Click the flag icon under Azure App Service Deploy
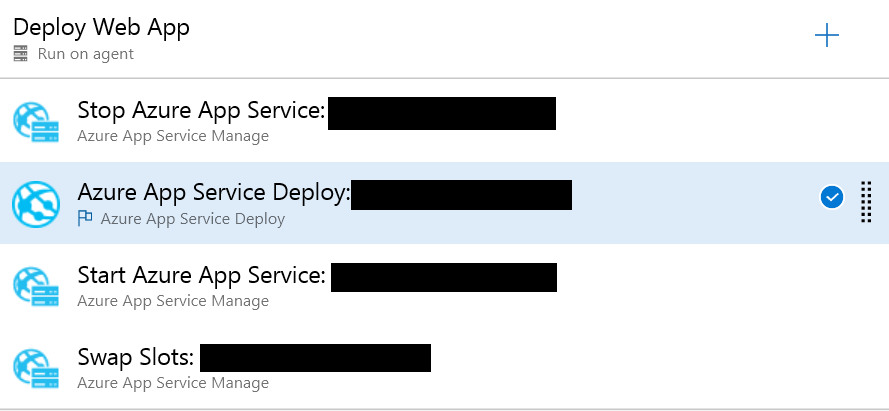 85,218
